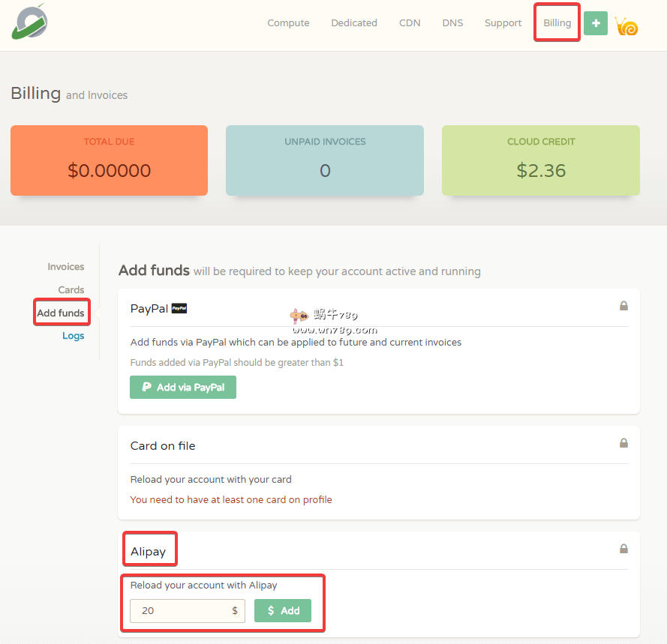The height and width of the screenshot is (644, 667).
Task: Open the CDN page
Action: click(410, 23)
